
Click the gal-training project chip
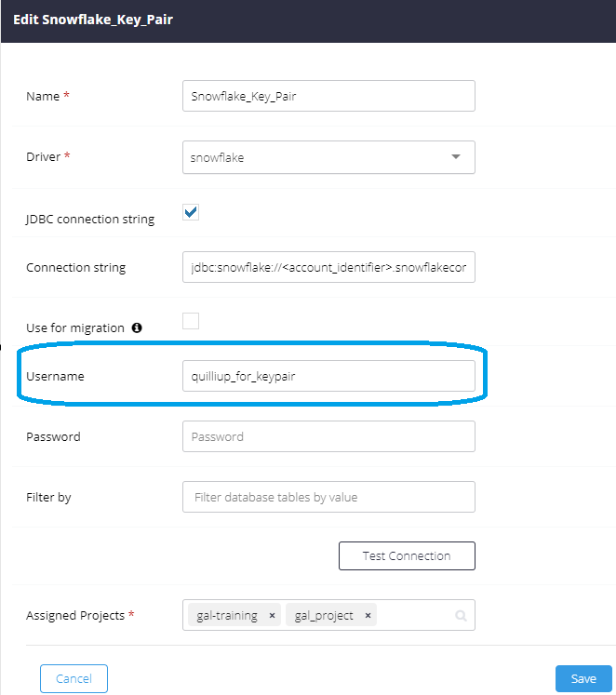tap(227, 615)
